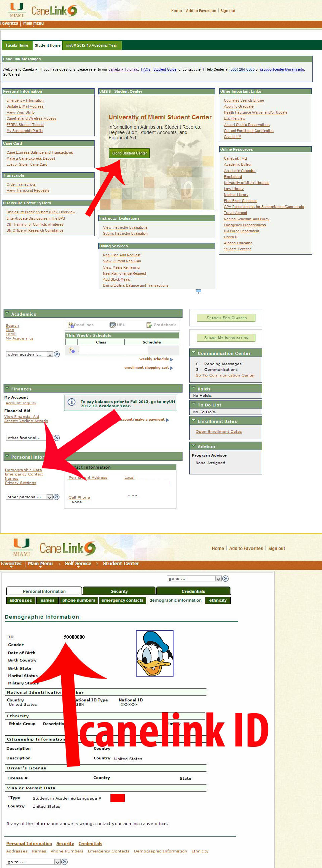The width and height of the screenshot is (322, 868).
Task: Open the Final Exam Schedule link
Action: 240,201
